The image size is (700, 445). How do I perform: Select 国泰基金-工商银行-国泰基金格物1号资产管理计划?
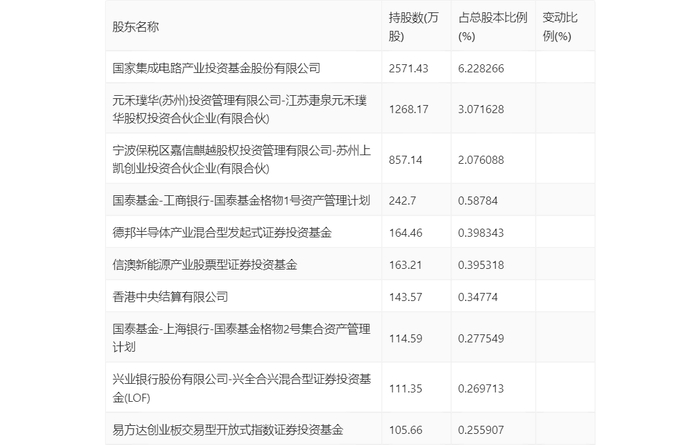[241, 200]
